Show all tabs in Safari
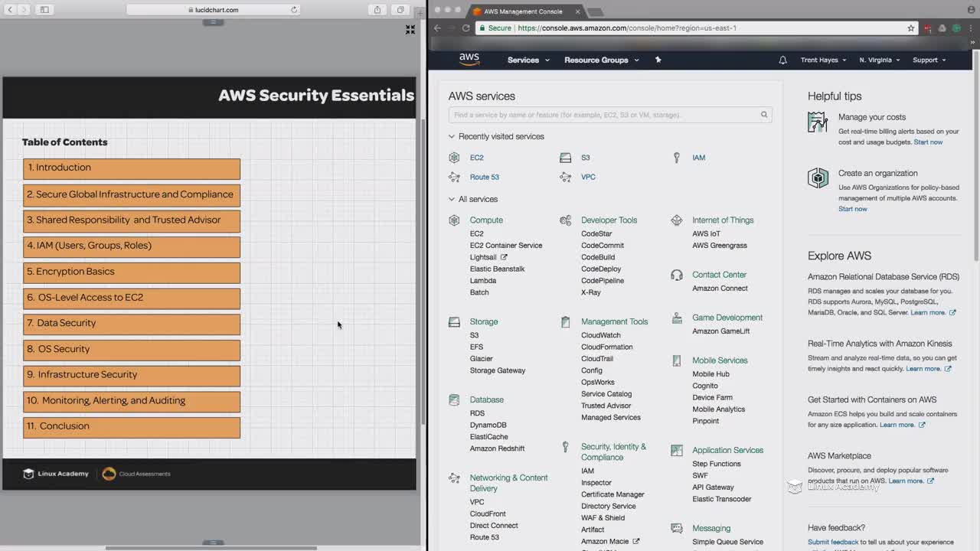 pos(400,10)
